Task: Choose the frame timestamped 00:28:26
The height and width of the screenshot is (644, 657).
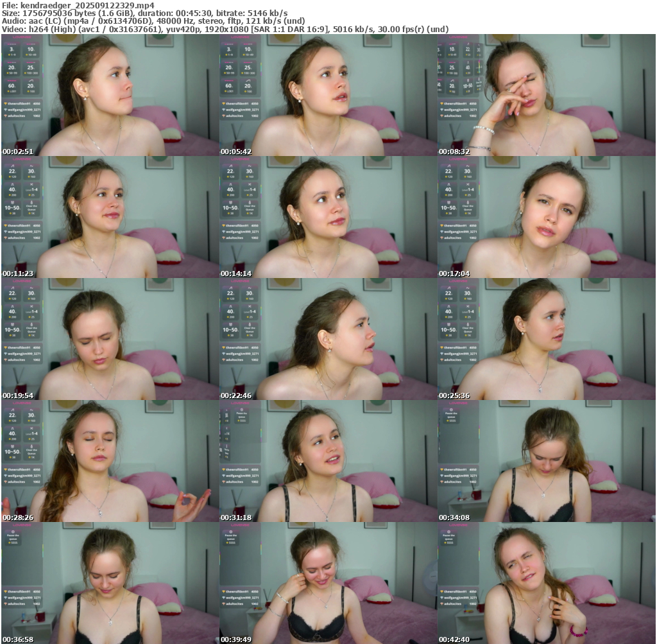Action: coord(110,461)
